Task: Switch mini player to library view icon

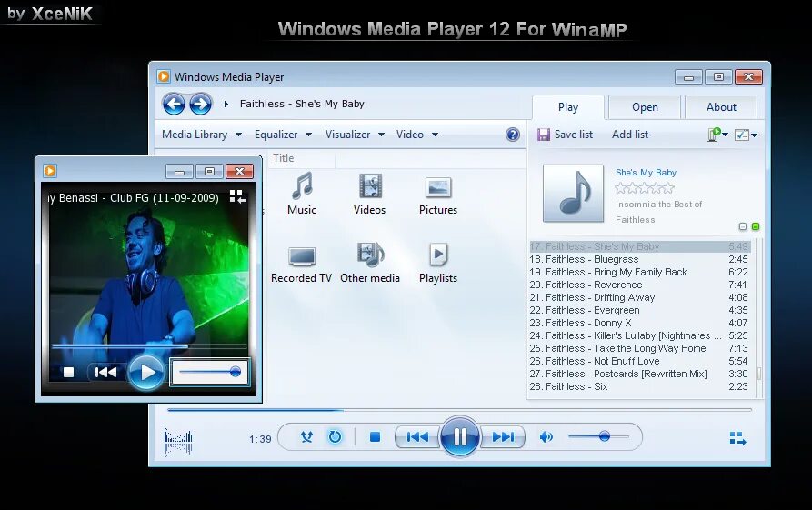Action: point(237,196)
